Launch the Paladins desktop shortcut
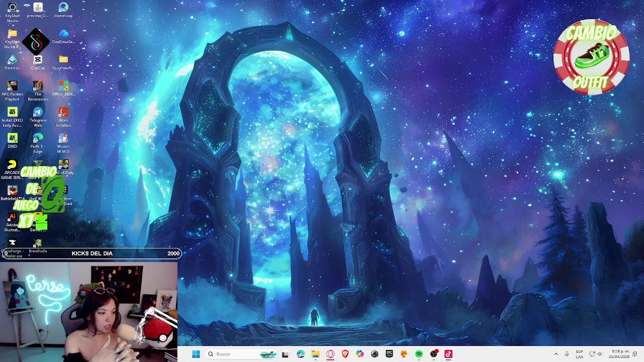 click(x=12, y=63)
